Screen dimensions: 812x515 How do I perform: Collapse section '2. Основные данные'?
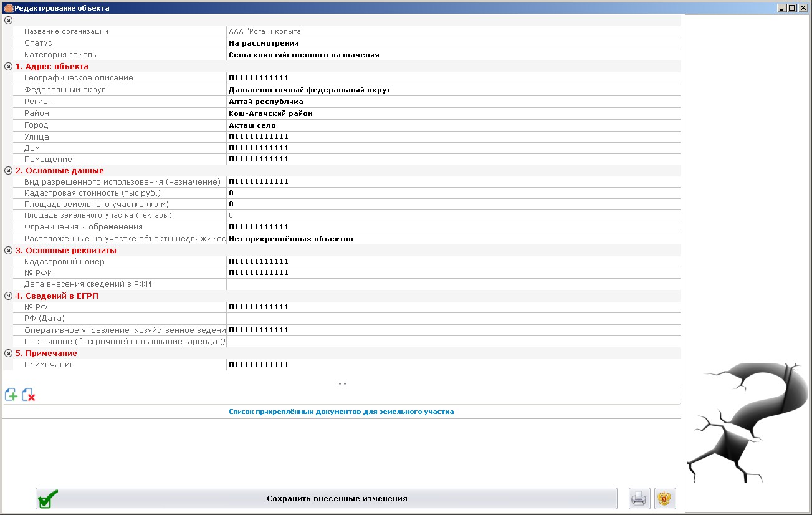tap(8, 170)
